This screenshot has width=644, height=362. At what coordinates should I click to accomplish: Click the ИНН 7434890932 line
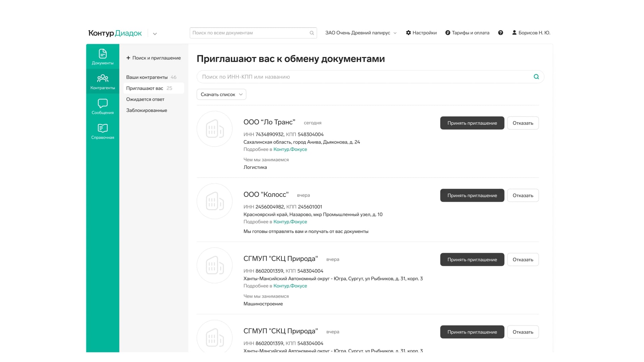coord(283,134)
